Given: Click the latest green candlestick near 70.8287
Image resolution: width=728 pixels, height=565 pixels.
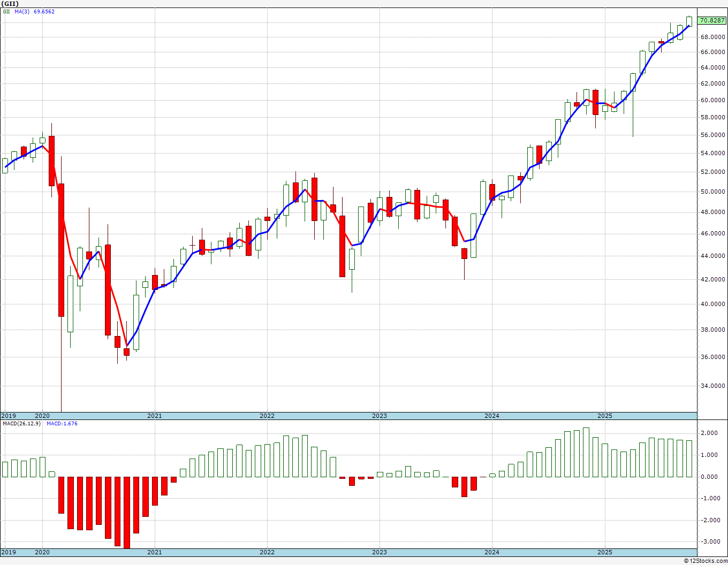Looking at the screenshot, I should pyautogui.click(x=689, y=21).
